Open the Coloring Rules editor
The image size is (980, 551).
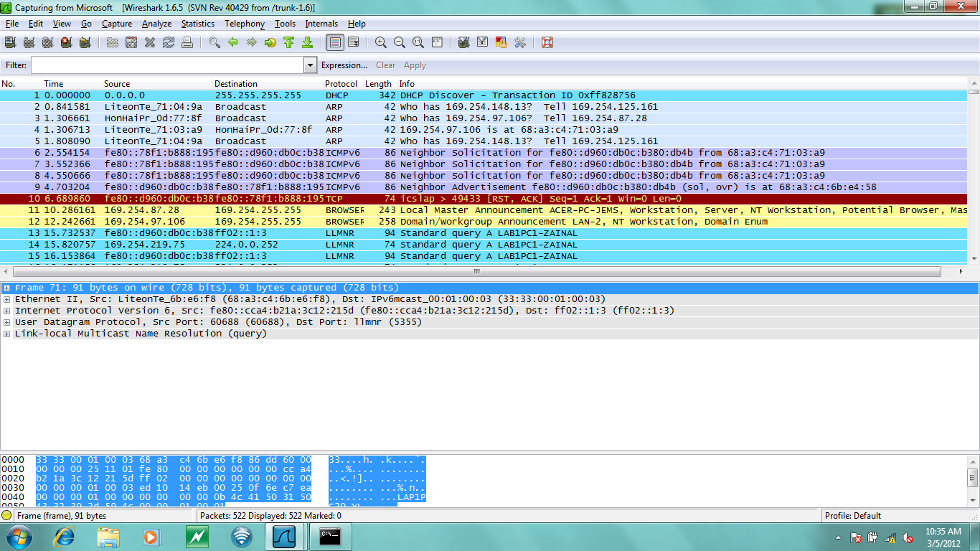coord(501,42)
